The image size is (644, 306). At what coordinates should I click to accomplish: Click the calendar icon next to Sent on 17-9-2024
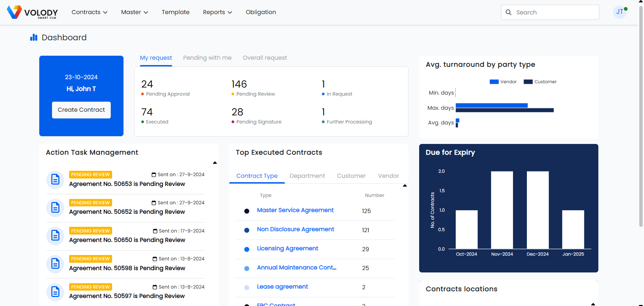tap(155, 231)
